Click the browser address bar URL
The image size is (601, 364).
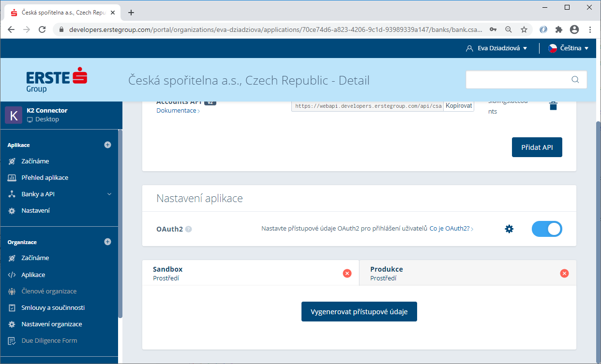tap(276, 29)
